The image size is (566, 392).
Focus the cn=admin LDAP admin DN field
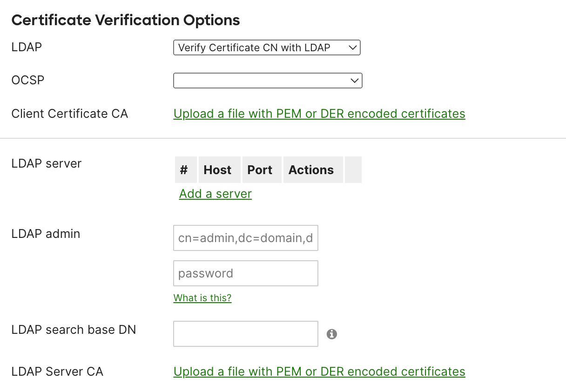246,238
